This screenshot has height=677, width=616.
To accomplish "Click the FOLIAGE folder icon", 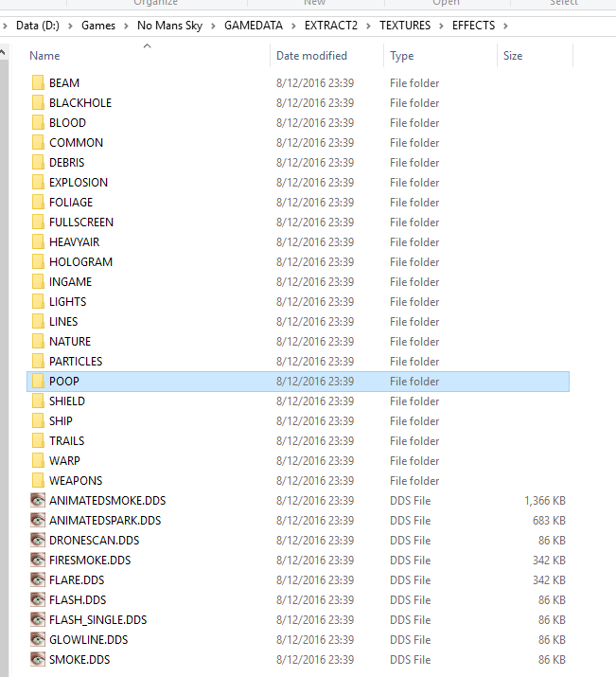I will 38,202.
